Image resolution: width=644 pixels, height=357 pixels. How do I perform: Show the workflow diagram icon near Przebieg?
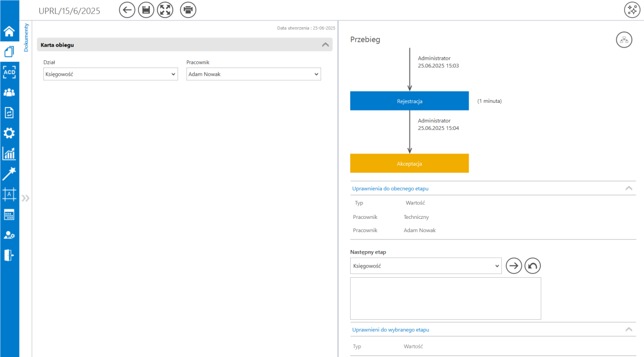[624, 40]
